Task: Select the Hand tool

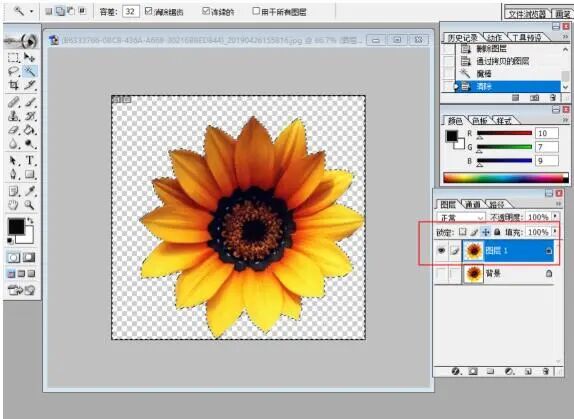Action: pos(14,205)
